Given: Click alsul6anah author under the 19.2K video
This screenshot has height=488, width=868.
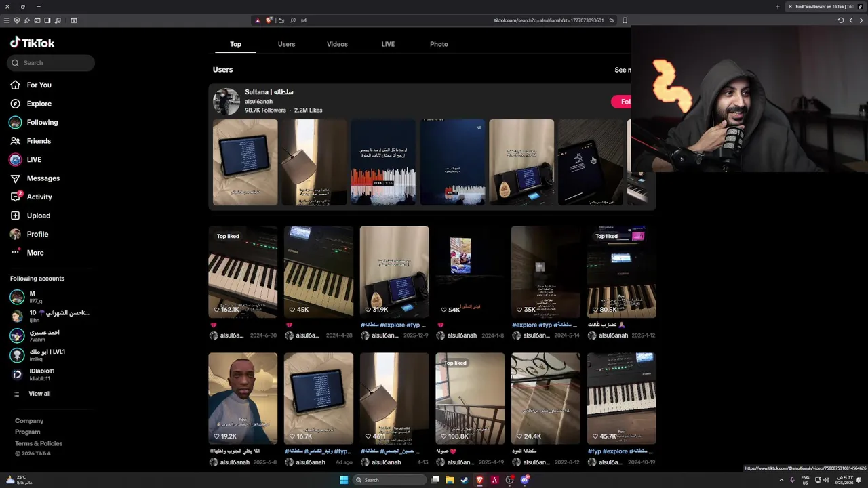Looking at the screenshot, I should 235,462.
